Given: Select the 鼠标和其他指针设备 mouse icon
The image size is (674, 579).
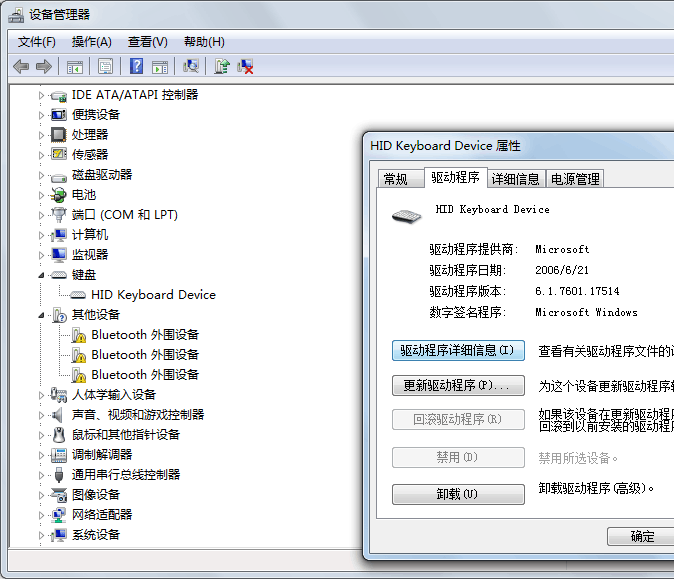Looking at the screenshot, I should (59, 435).
